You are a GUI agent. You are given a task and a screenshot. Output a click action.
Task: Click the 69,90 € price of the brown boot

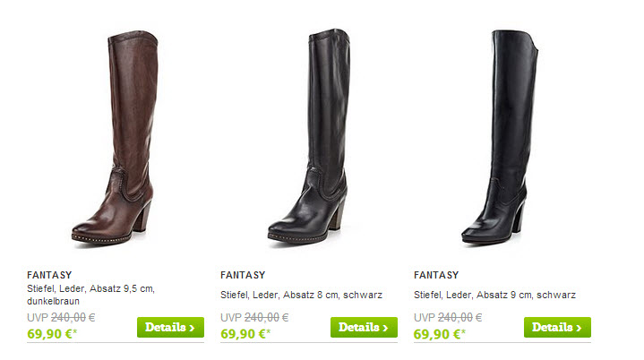(52, 334)
